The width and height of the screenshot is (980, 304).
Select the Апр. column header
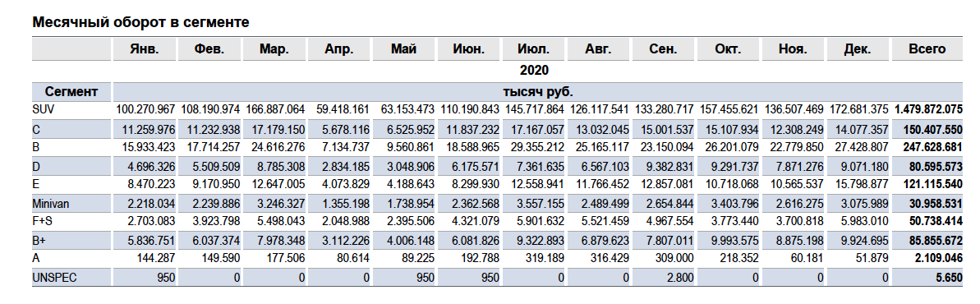pyautogui.click(x=338, y=48)
